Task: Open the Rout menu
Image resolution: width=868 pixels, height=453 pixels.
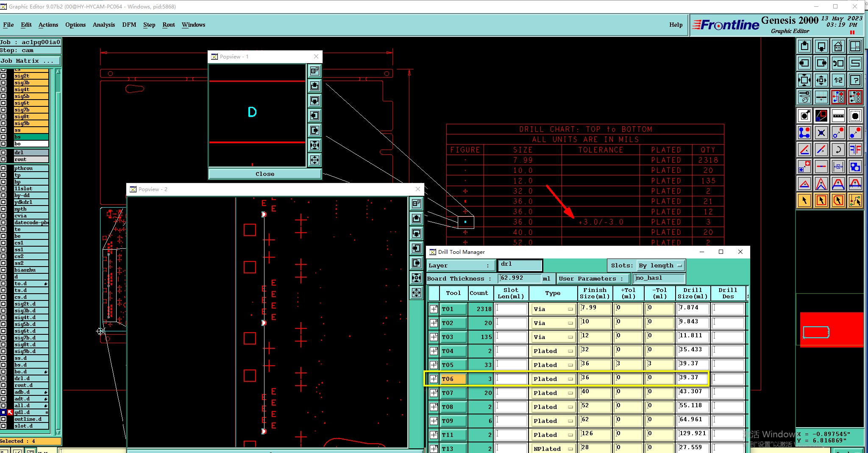Action: pyautogui.click(x=169, y=25)
